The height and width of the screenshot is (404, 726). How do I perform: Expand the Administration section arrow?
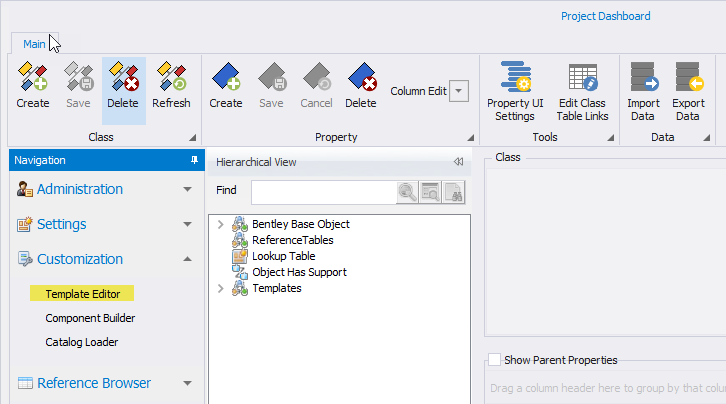tap(187, 189)
